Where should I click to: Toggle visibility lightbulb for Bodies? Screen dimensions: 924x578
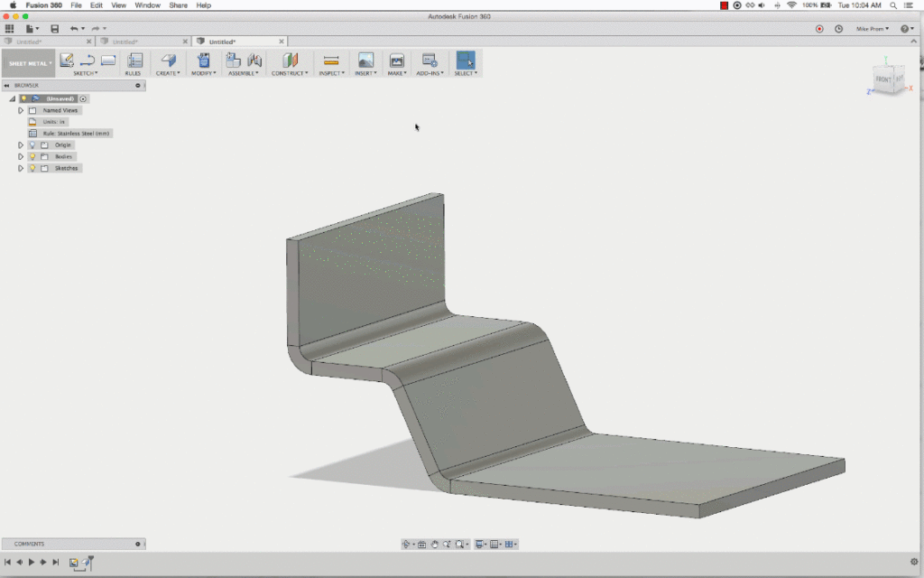[x=32, y=156]
